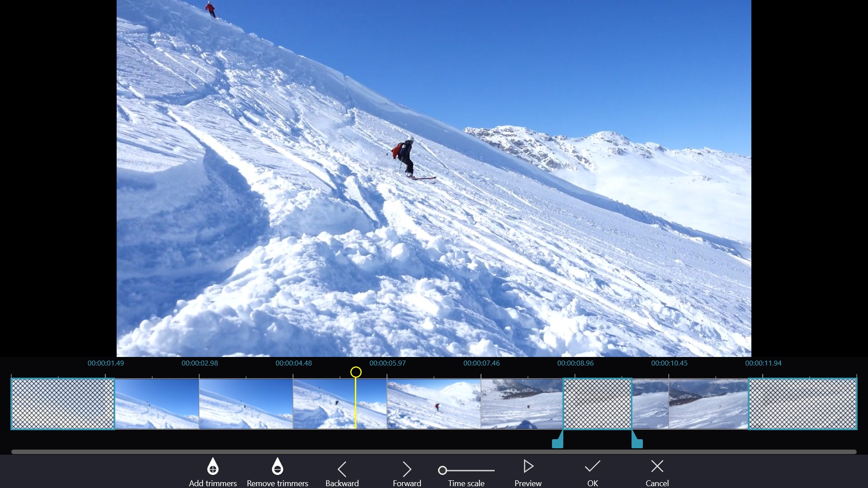This screenshot has height=488, width=868.
Task: Select the thumbnail with the distant skier
Action: 433,404
